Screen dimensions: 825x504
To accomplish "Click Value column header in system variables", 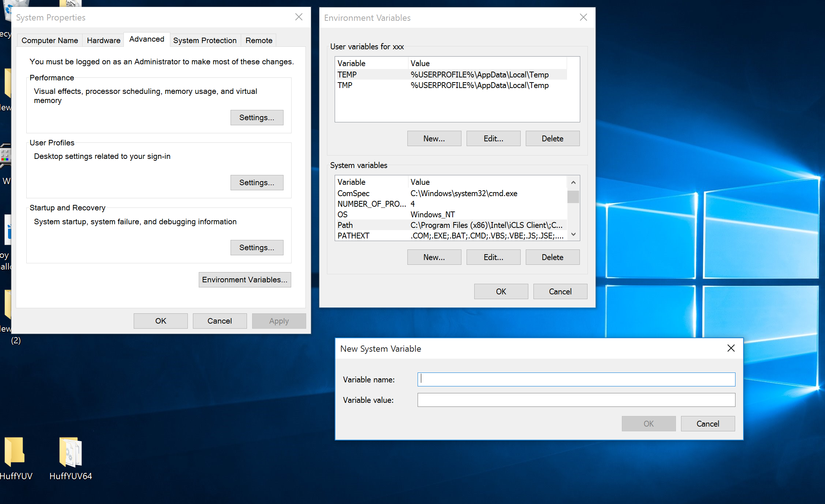I will tap(487, 182).
